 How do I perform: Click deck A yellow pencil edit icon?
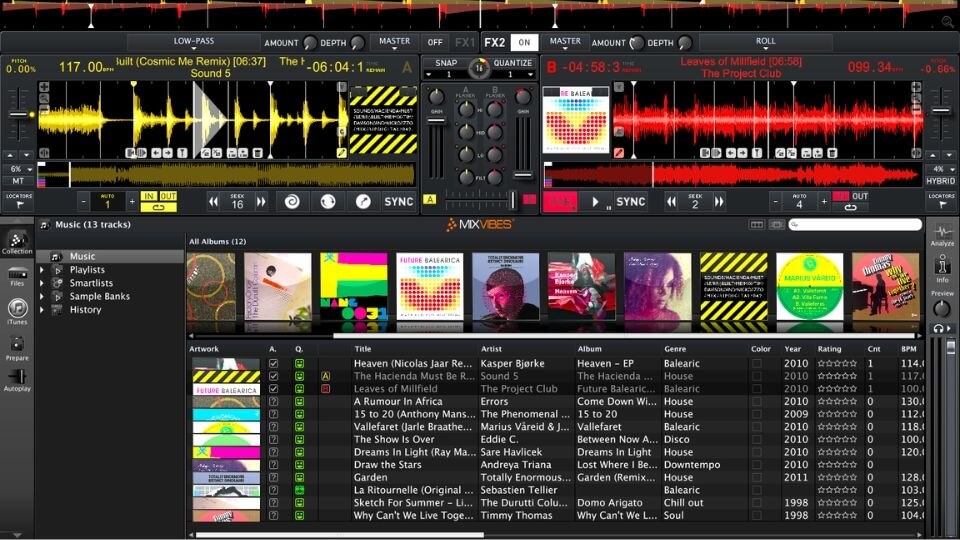coord(342,152)
